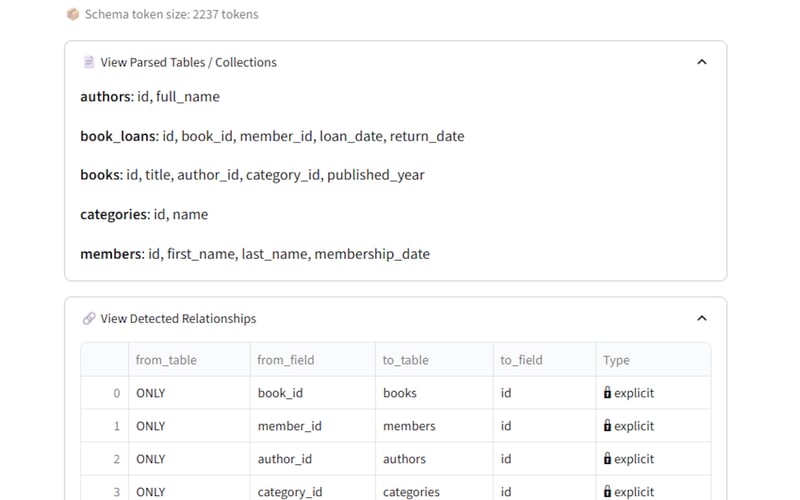Select the 'authors' to_table cell

[434, 459]
